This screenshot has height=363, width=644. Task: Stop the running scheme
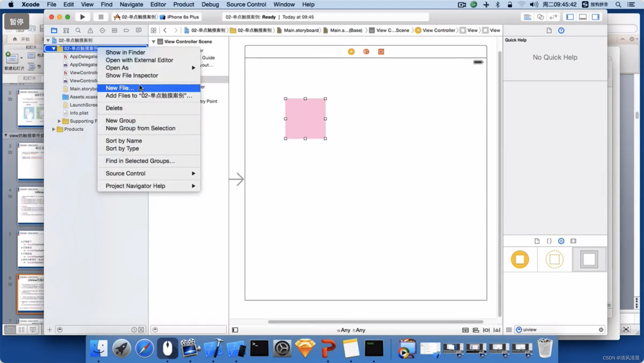101,17
